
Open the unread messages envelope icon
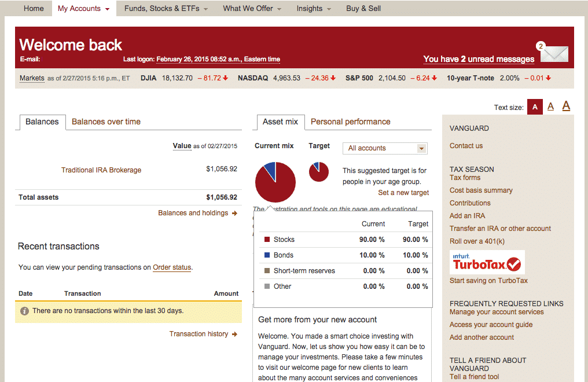554,53
